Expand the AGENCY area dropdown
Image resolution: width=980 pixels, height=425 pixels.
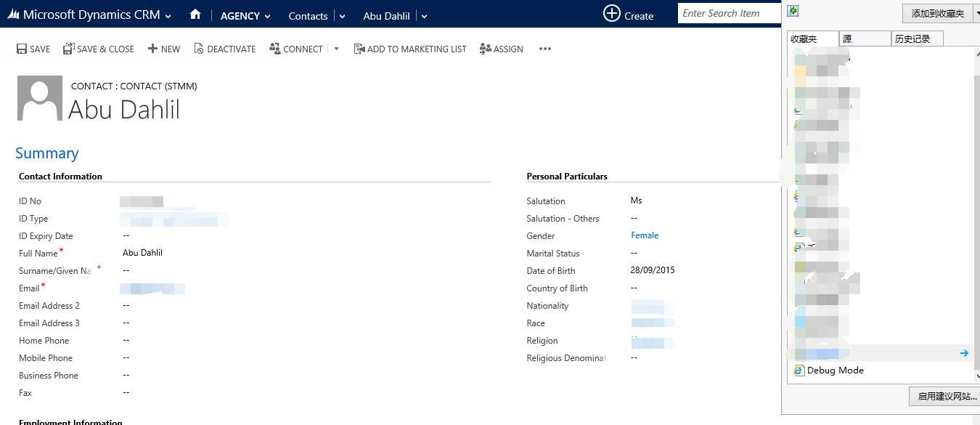tap(267, 16)
